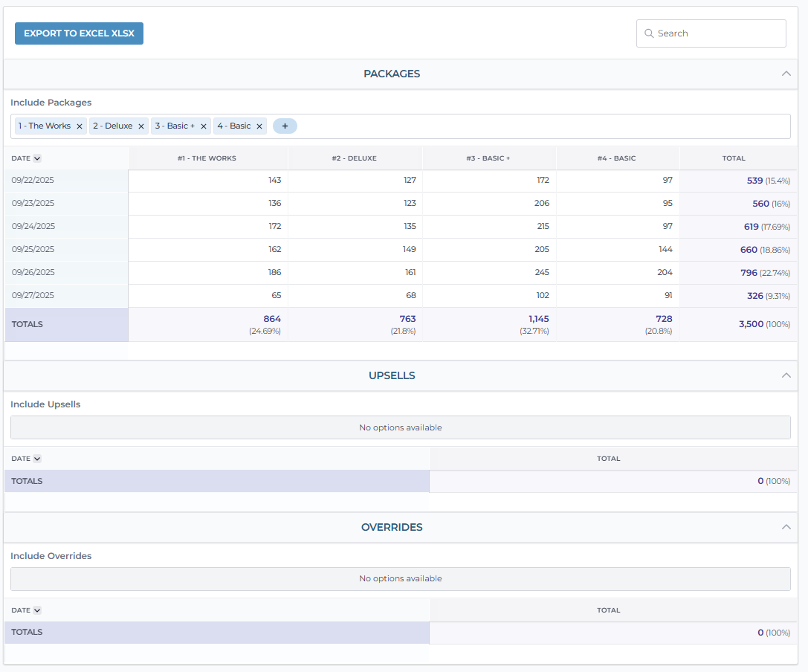Screen dimensions: 808x672
Task: Open the Include Overrides options box
Action: coord(400,578)
